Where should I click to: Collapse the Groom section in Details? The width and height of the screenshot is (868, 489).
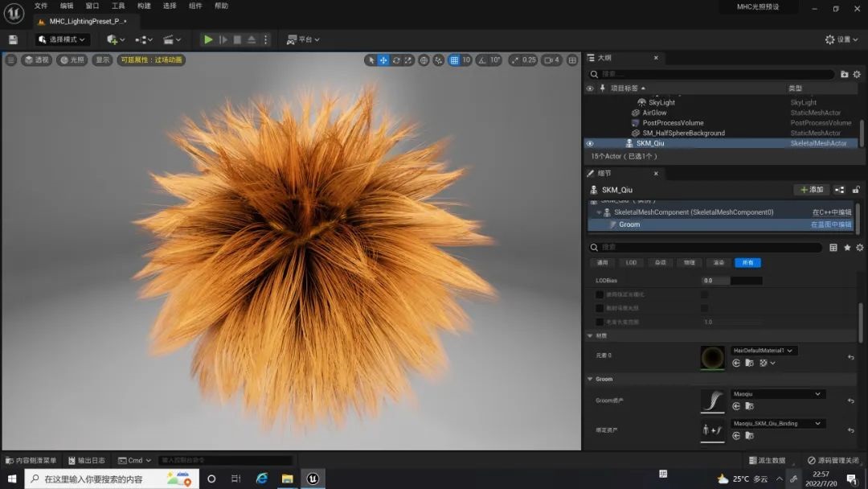(x=591, y=379)
